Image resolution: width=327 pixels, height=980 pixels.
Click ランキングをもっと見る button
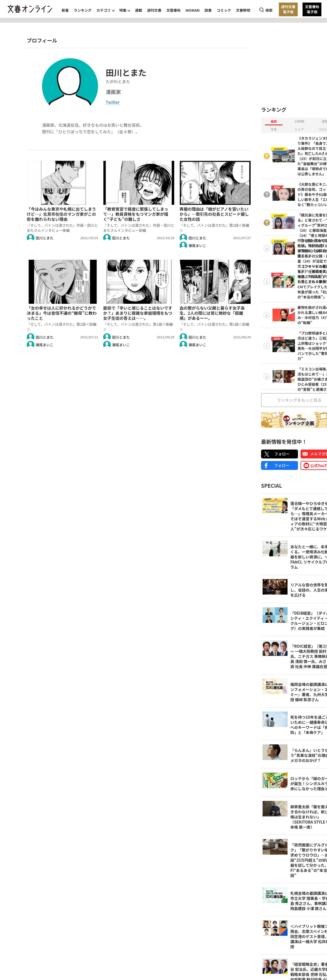point(294,400)
